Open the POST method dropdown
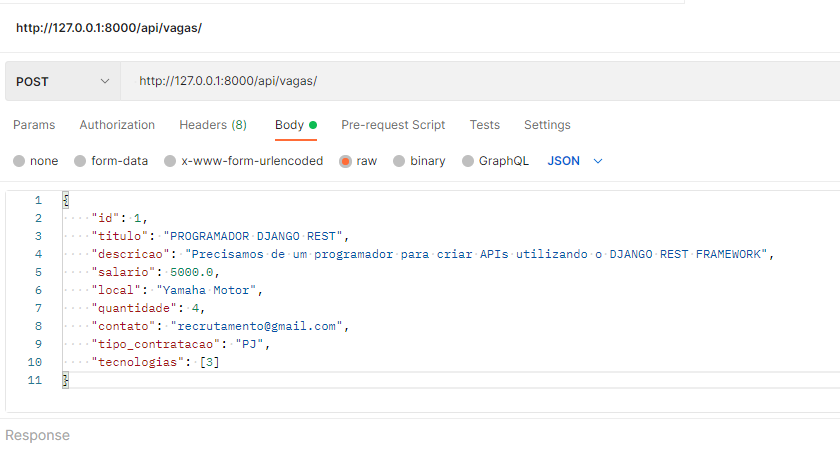 [63, 81]
